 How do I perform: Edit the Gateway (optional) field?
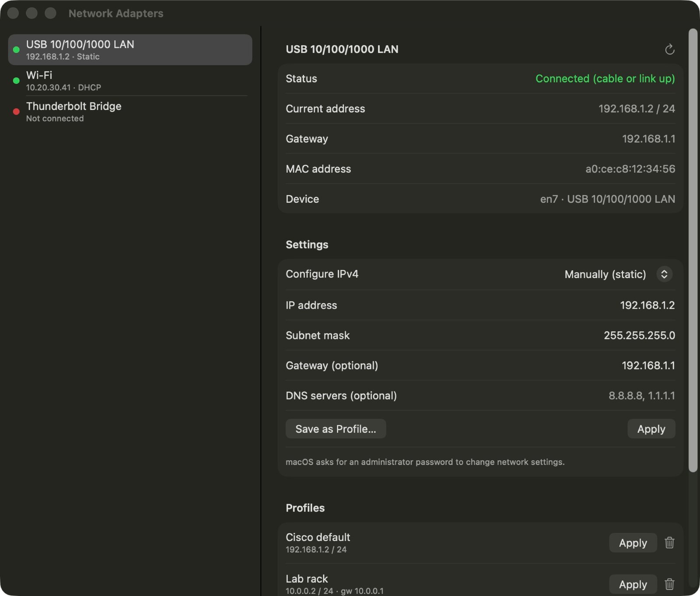(480, 365)
